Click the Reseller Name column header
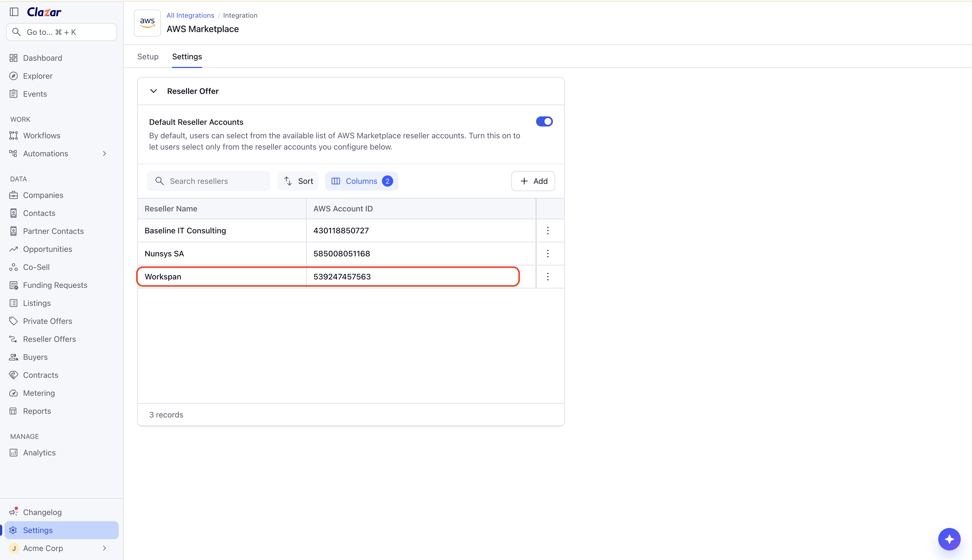 [x=222, y=209]
